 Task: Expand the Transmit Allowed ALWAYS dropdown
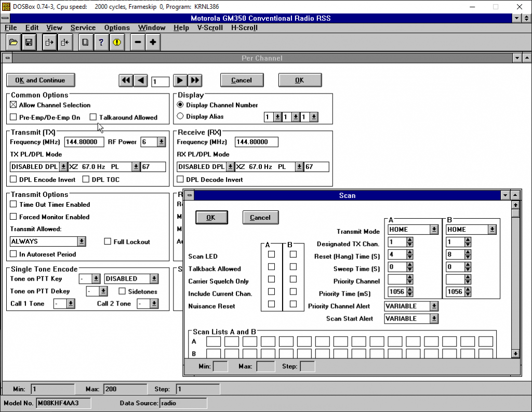[x=82, y=242]
